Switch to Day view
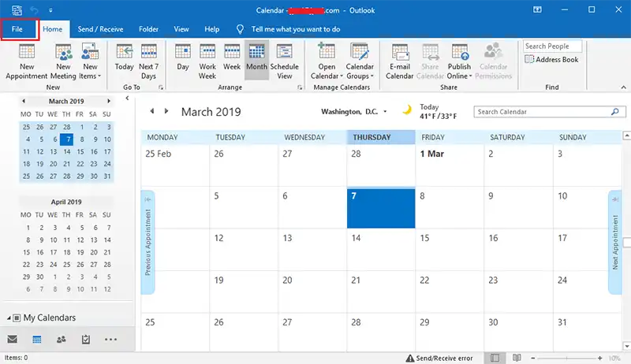 tap(183, 58)
